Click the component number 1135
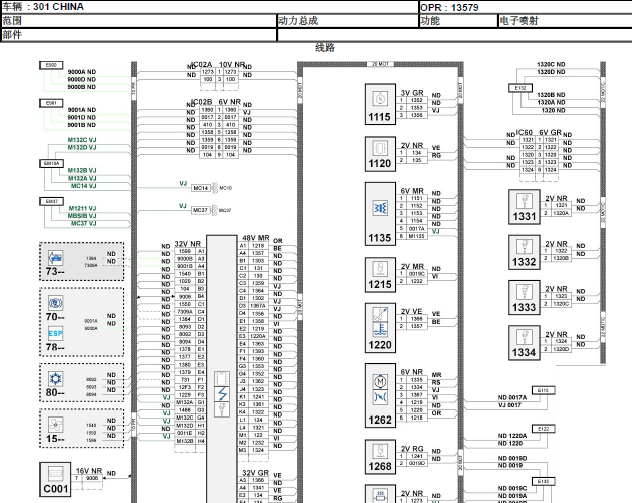The width and height of the screenshot is (632, 503). (380, 238)
